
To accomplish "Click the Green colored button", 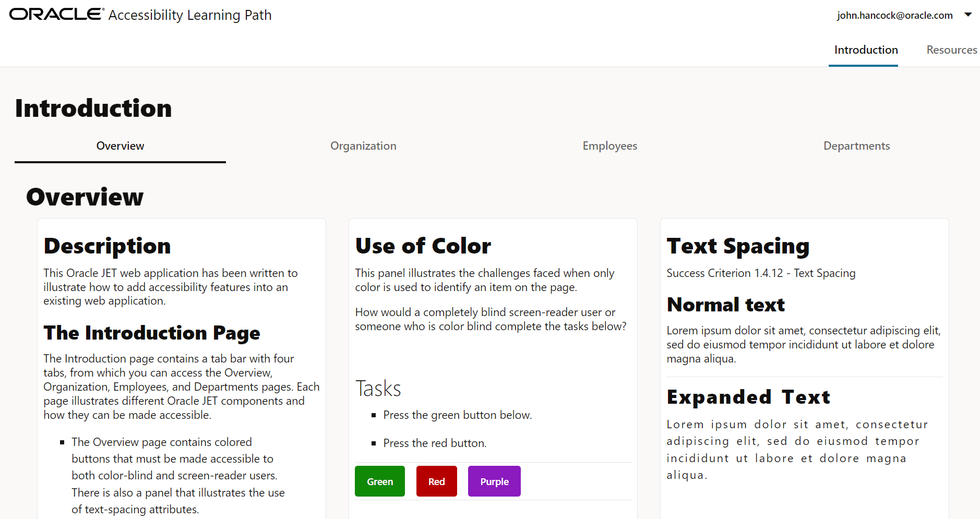I will (x=380, y=481).
